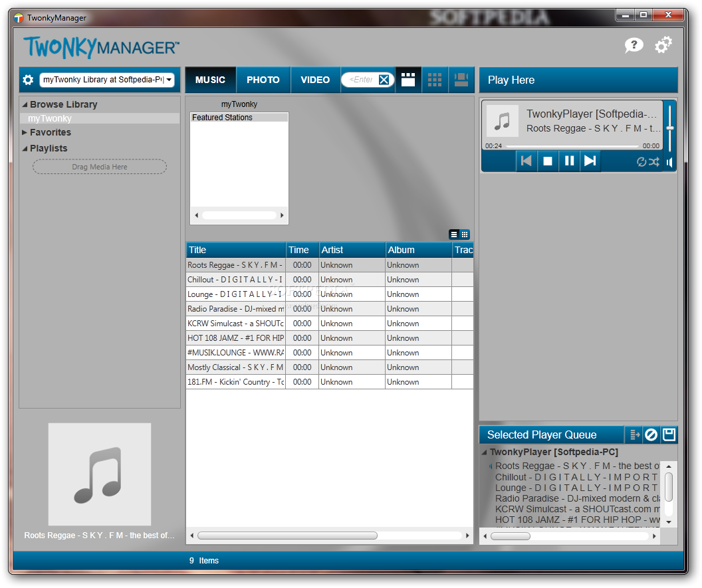The width and height of the screenshot is (702, 588).
Task: Select myTwonky in the library tree
Action: (100, 118)
